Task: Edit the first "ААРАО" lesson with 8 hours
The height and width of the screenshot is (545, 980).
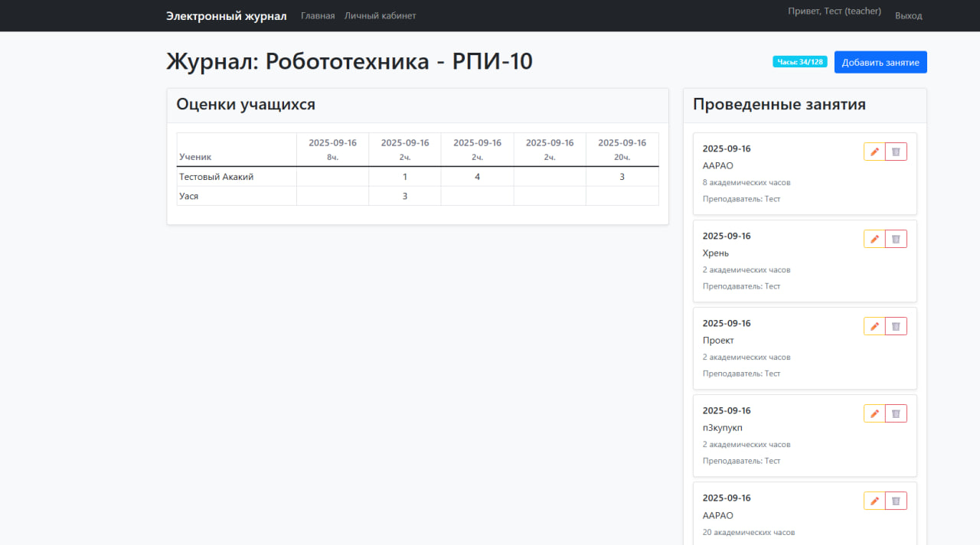Action: coord(874,151)
